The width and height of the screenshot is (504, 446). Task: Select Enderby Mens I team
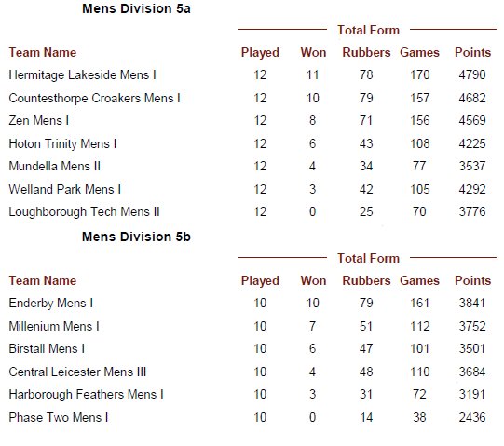point(51,304)
